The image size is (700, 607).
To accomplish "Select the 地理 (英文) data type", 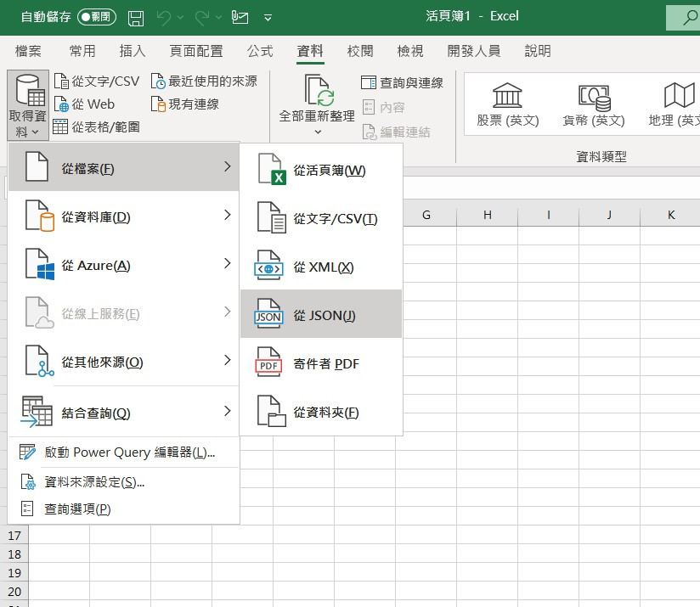I will [675, 104].
